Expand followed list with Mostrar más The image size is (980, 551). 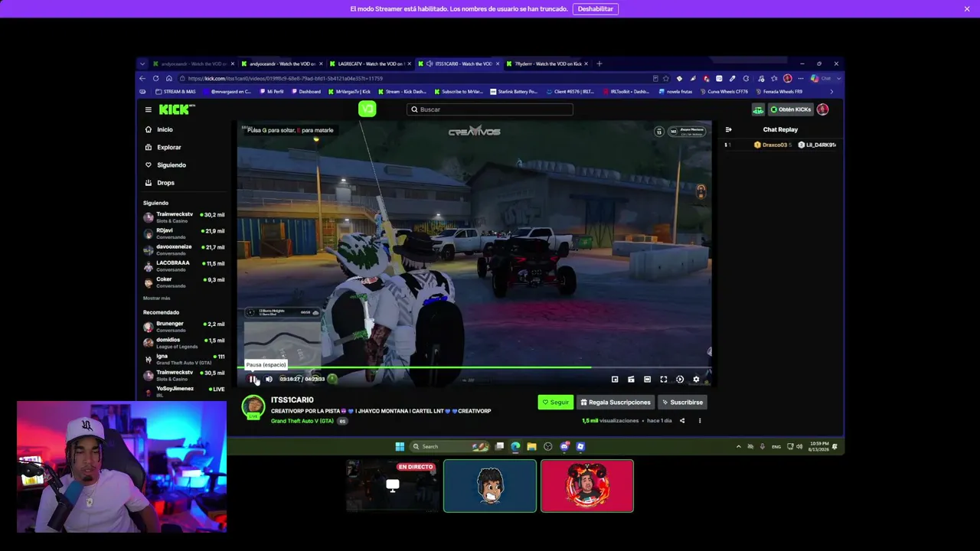pyautogui.click(x=156, y=298)
